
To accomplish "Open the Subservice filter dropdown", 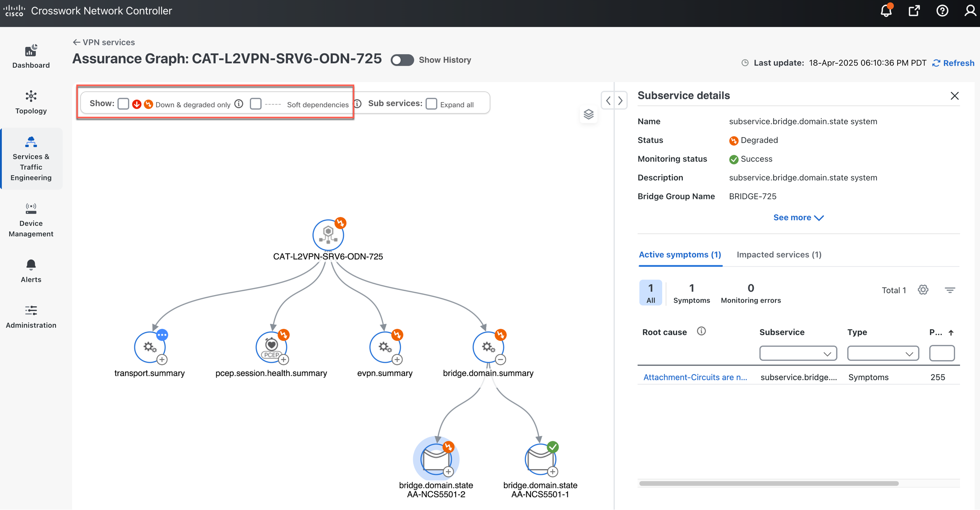I will coord(798,353).
